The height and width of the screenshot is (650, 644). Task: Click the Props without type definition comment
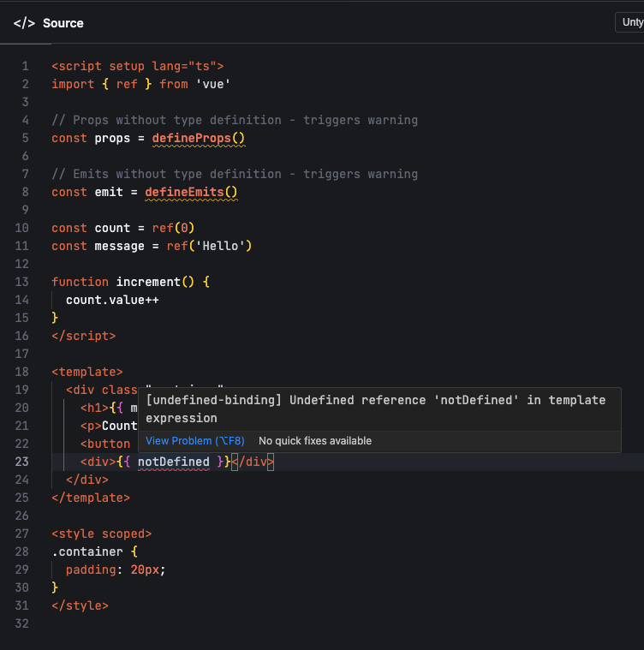[x=235, y=120]
